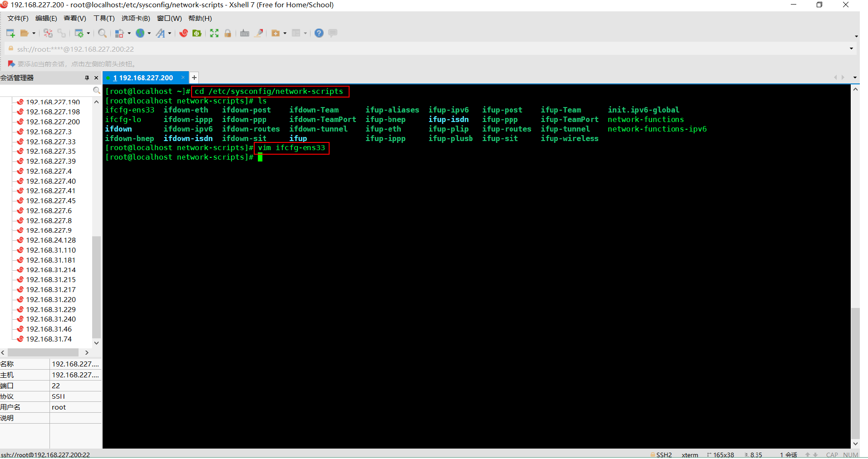Screen dimensions: 868x459
Task: Click session list horizontal scroll right arrow
Action: [x=87, y=352]
